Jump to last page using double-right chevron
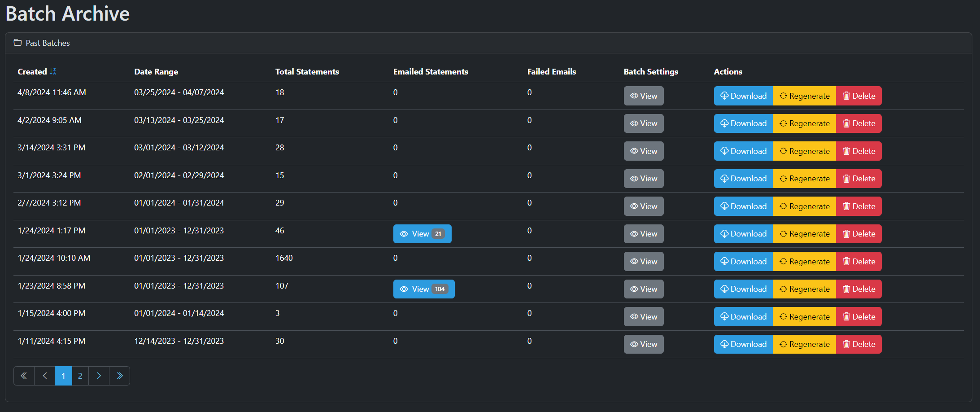Image resolution: width=980 pixels, height=412 pixels. point(119,376)
